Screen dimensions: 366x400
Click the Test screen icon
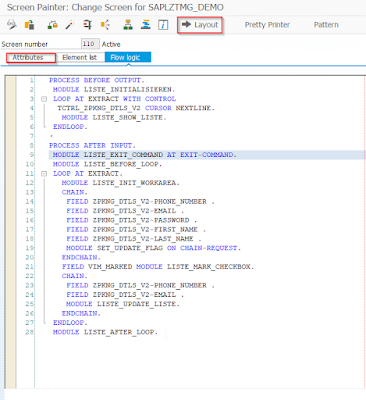tap(88, 25)
